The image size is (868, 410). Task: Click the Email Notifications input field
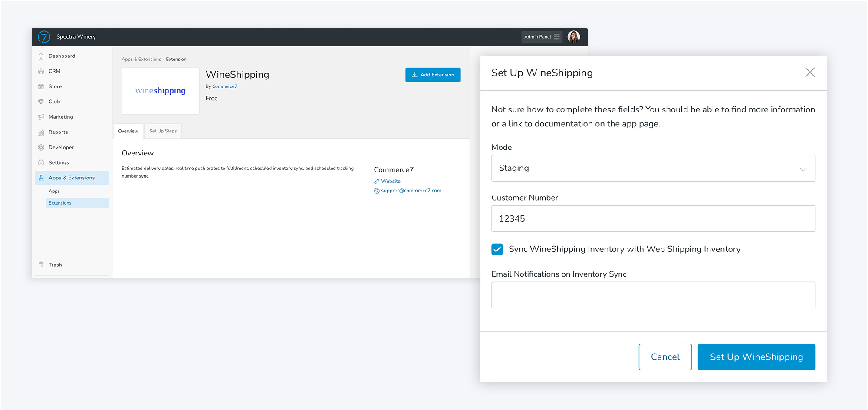[653, 295]
